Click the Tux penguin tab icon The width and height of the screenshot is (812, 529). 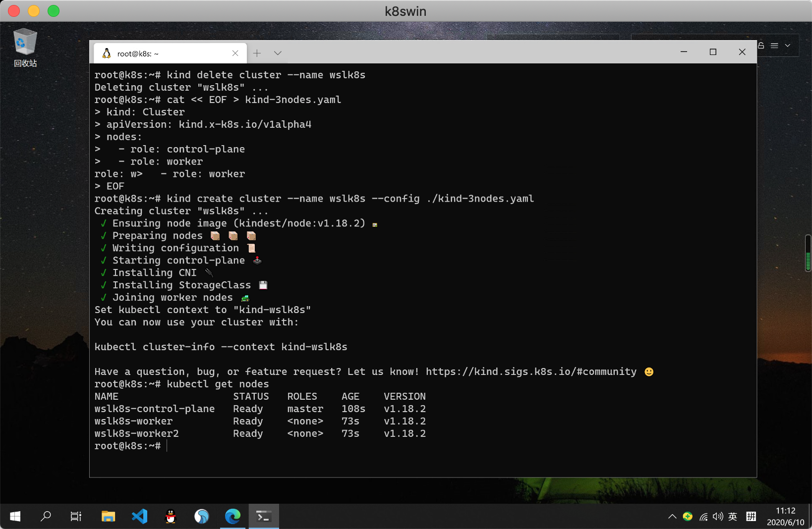107,53
